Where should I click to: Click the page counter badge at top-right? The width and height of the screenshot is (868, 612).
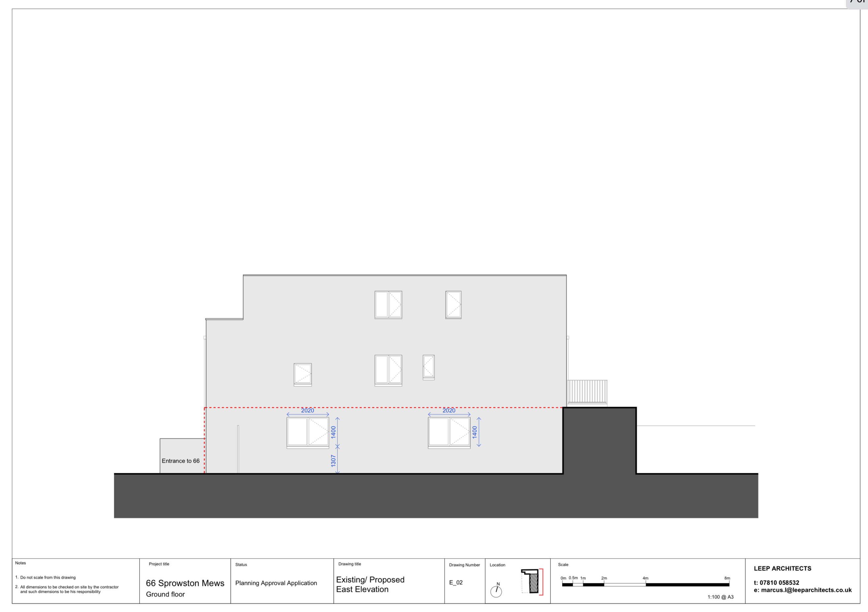point(858,3)
